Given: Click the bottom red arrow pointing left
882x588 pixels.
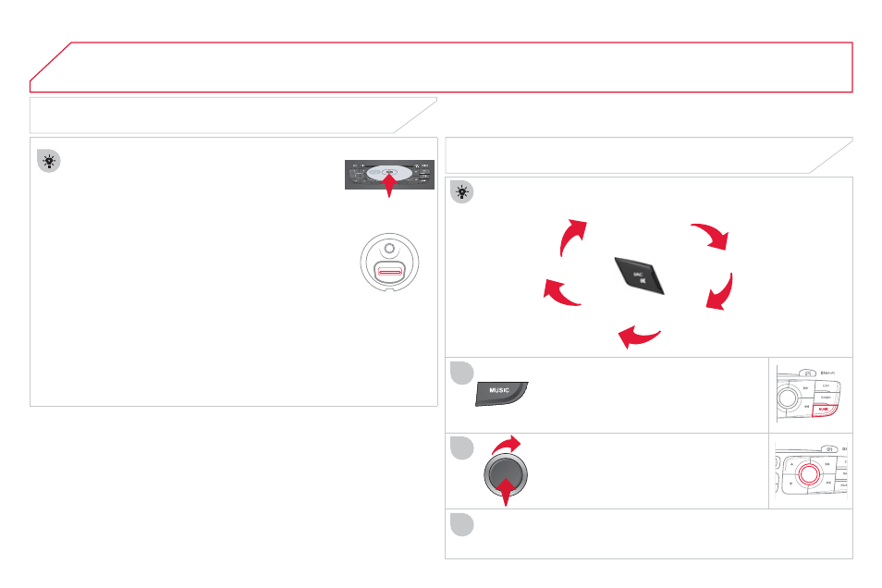Looking at the screenshot, I should point(639,337).
